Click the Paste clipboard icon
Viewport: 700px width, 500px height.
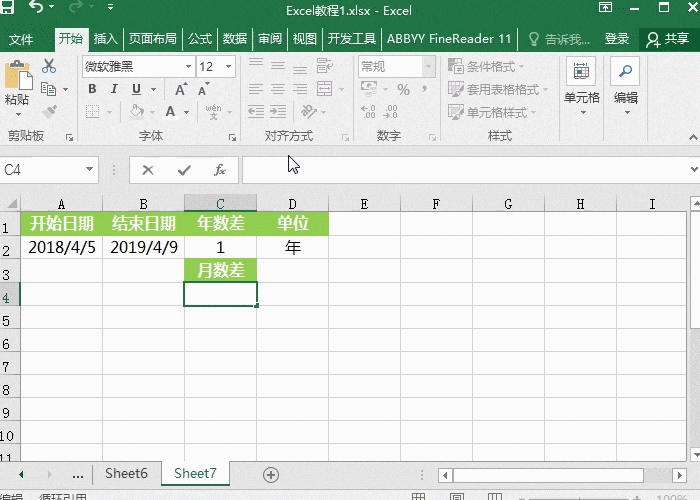18,75
